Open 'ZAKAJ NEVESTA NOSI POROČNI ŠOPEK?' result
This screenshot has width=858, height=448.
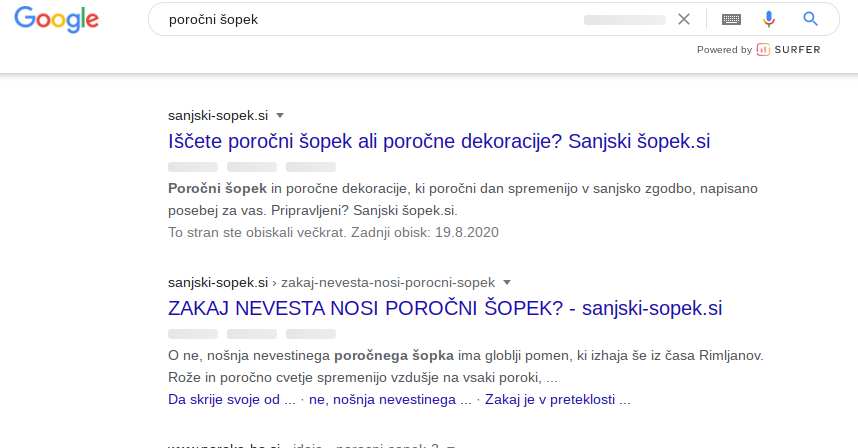click(x=445, y=308)
